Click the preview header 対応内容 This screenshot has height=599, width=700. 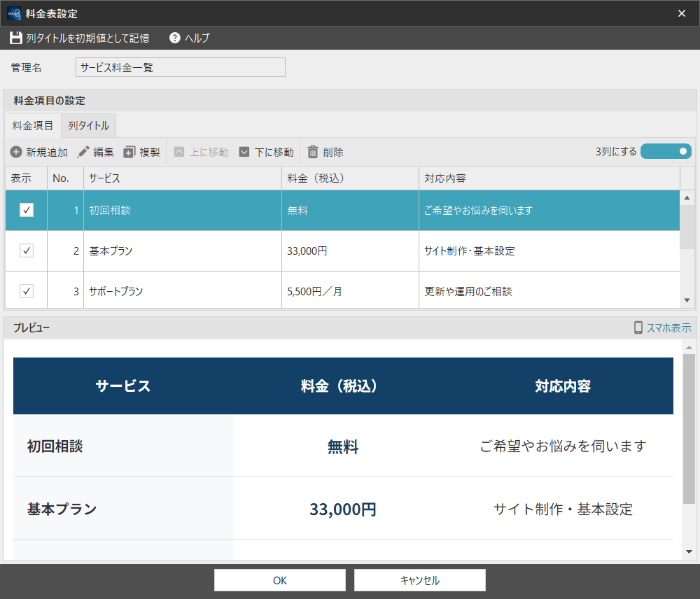[x=563, y=386]
